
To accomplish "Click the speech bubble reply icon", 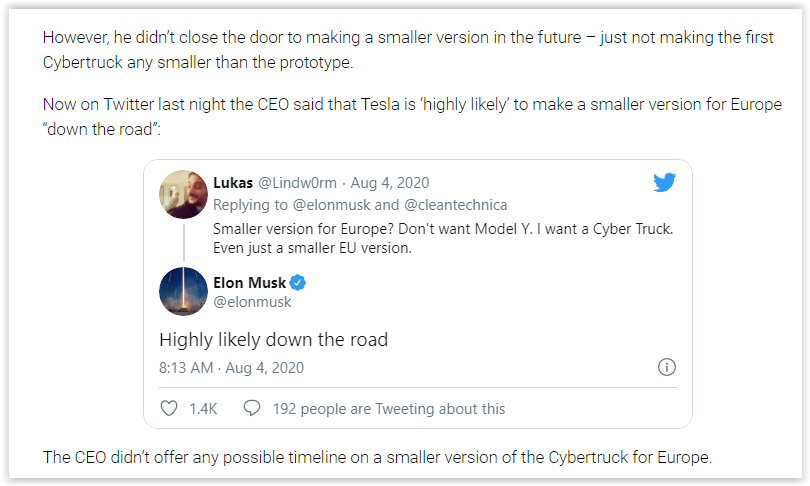I will tap(252, 408).
